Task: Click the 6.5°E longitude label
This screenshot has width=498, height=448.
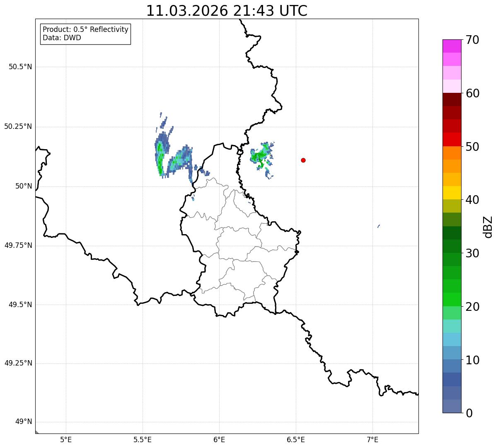Action: coord(296,439)
